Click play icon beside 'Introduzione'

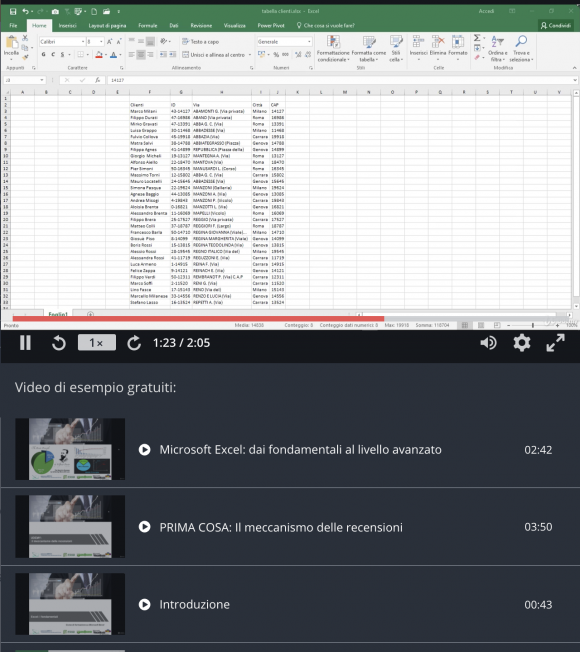point(145,604)
